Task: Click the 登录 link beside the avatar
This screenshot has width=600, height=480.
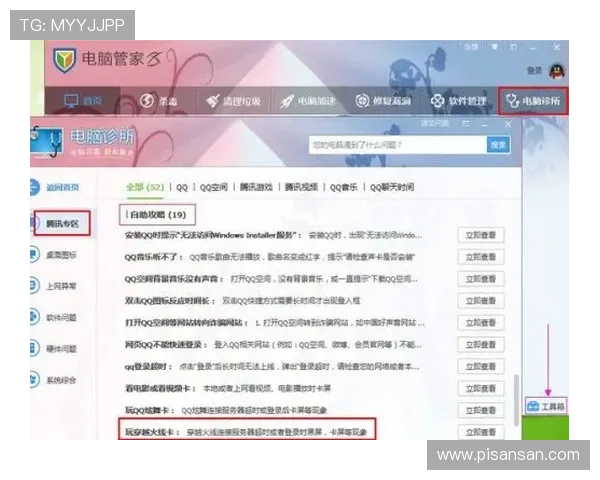Action: 534,71
